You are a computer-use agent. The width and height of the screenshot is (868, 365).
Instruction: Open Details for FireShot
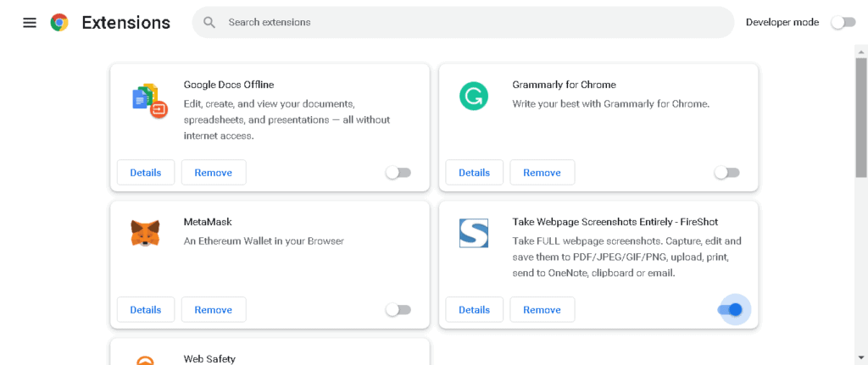[x=475, y=310]
